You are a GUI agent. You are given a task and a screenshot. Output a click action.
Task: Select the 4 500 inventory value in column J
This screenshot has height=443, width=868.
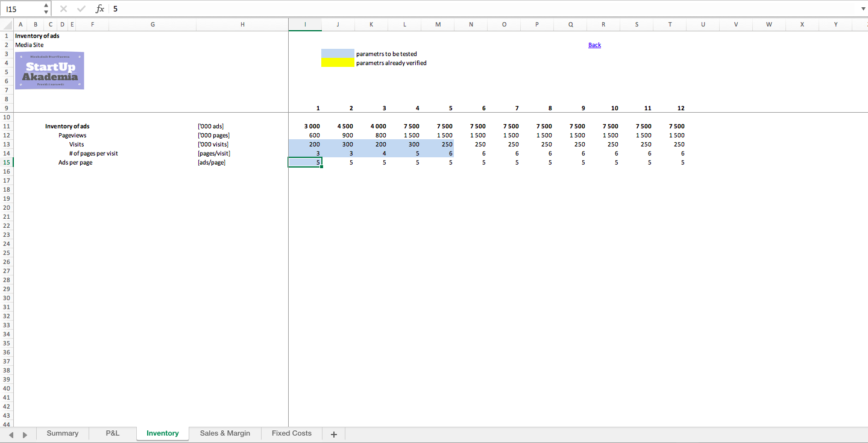click(x=338, y=127)
